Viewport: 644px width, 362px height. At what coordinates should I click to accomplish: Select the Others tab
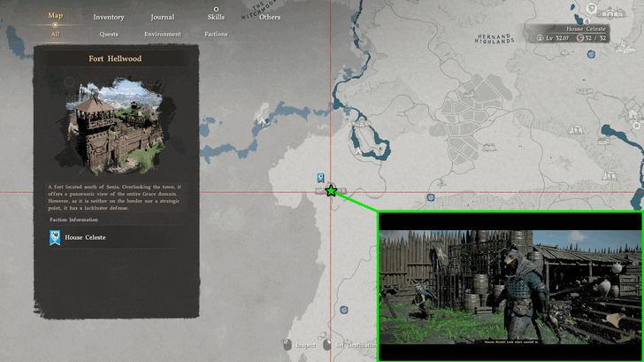270,17
